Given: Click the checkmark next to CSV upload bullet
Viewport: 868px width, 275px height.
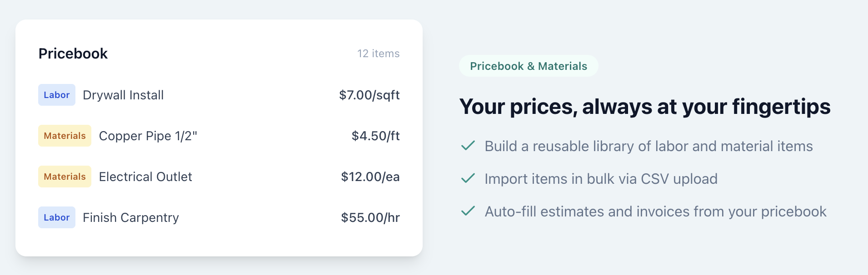Looking at the screenshot, I should coord(468,179).
